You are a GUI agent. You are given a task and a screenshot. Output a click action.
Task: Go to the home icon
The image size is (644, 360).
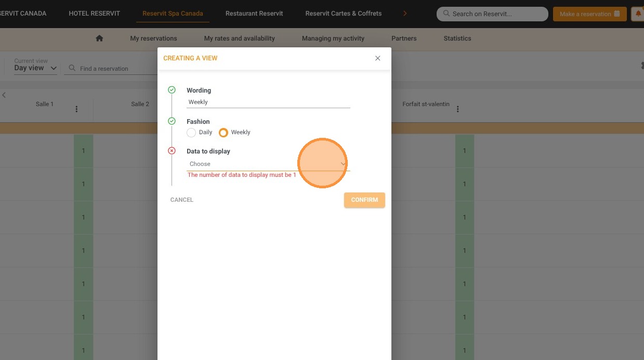coord(99,38)
